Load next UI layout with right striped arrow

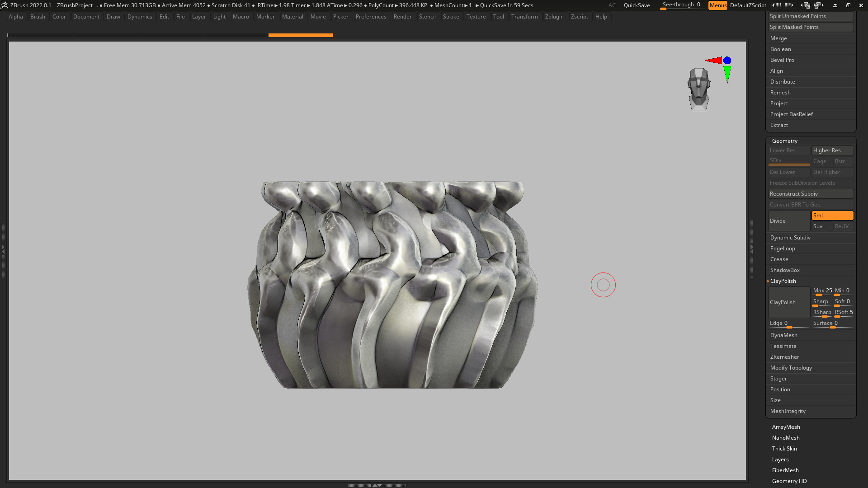[789, 5]
